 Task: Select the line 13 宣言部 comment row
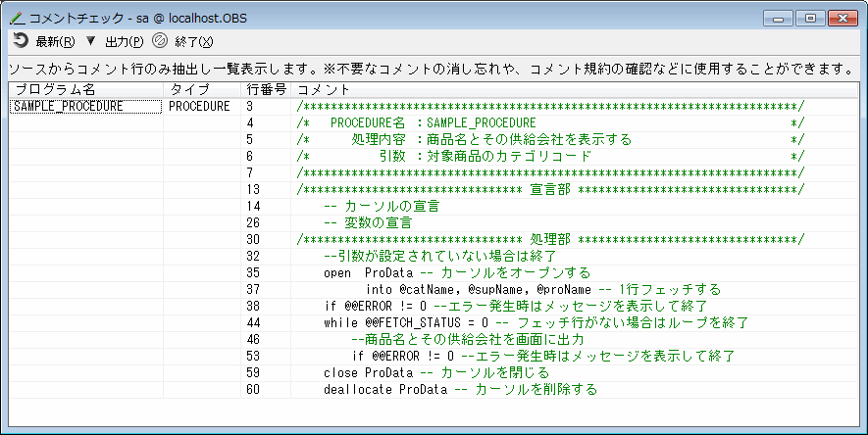[549, 189]
